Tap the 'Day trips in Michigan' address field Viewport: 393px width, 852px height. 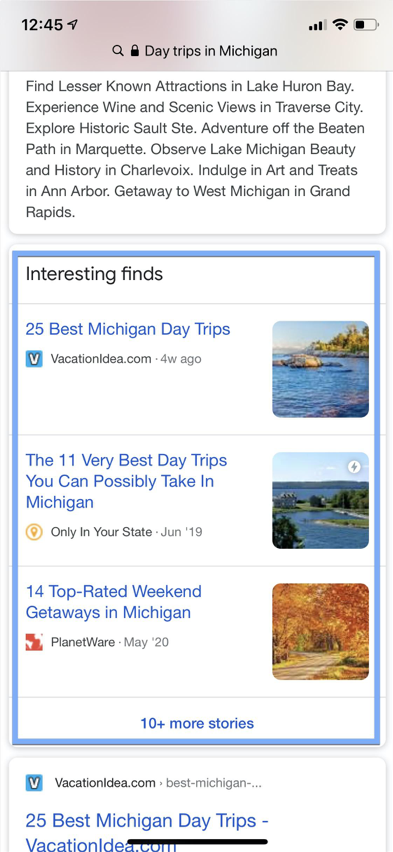(196, 51)
